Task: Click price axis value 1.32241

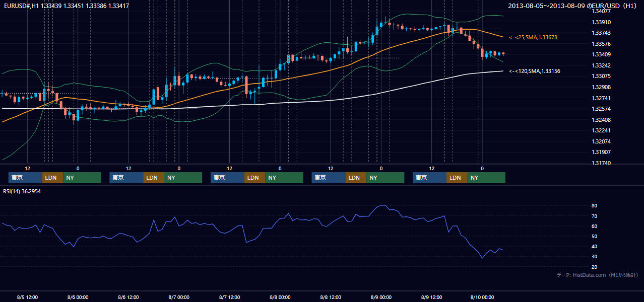Action: pos(601,130)
